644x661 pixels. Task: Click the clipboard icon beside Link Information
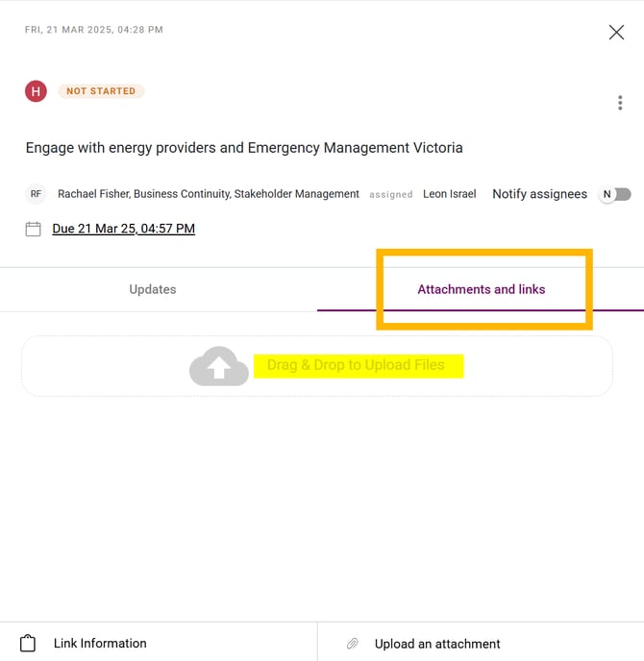point(28,643)
